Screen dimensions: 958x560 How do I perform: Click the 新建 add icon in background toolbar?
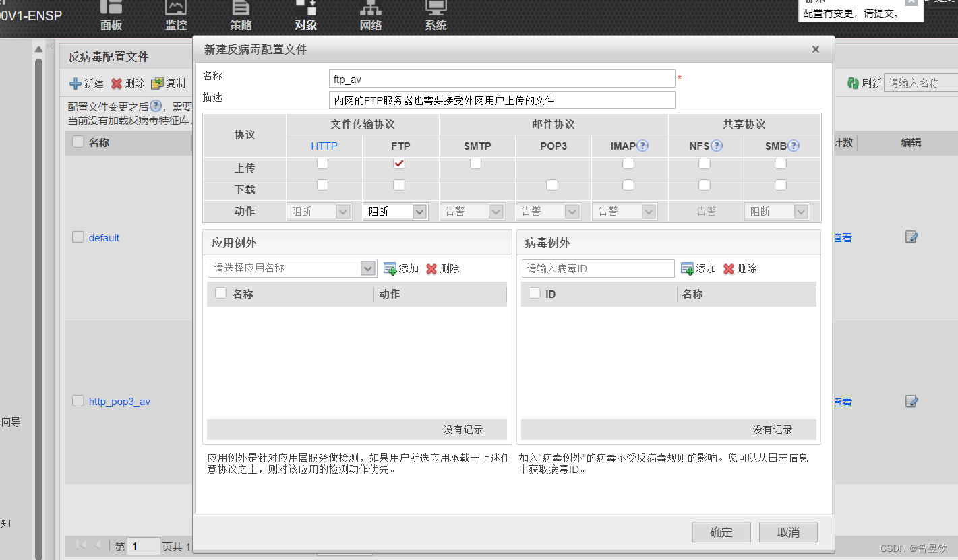(x=76, y=84)
